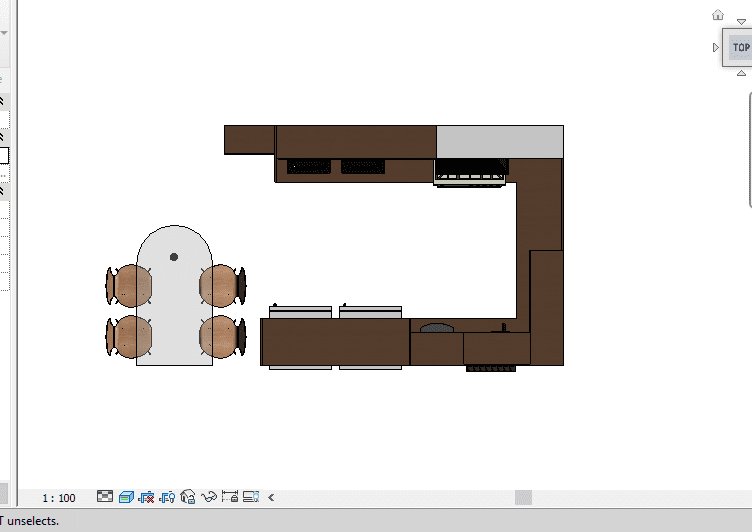The height and width of the screenshot is (532, 752).
Task: Click the arrow below the ViewCube
Action: 741,74
